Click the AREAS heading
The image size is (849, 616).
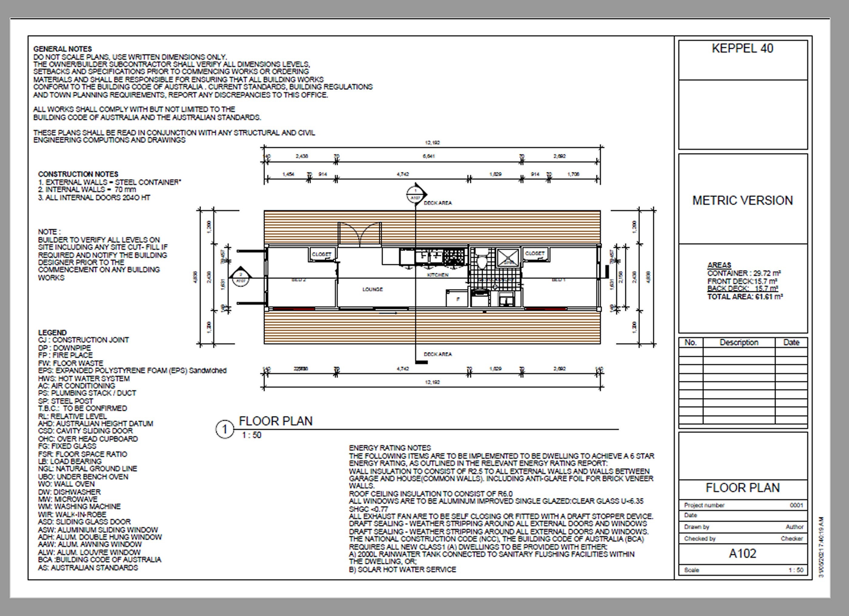(719, 265)
